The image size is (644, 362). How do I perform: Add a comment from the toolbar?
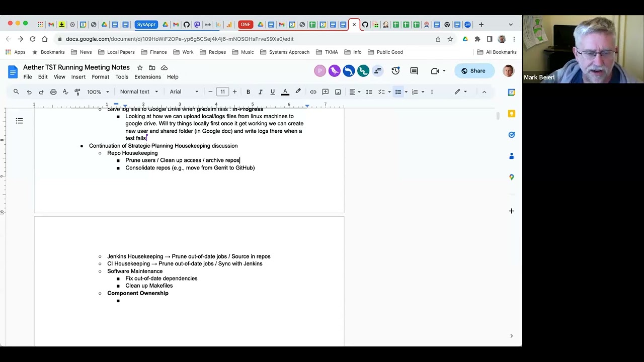(326, 92)
